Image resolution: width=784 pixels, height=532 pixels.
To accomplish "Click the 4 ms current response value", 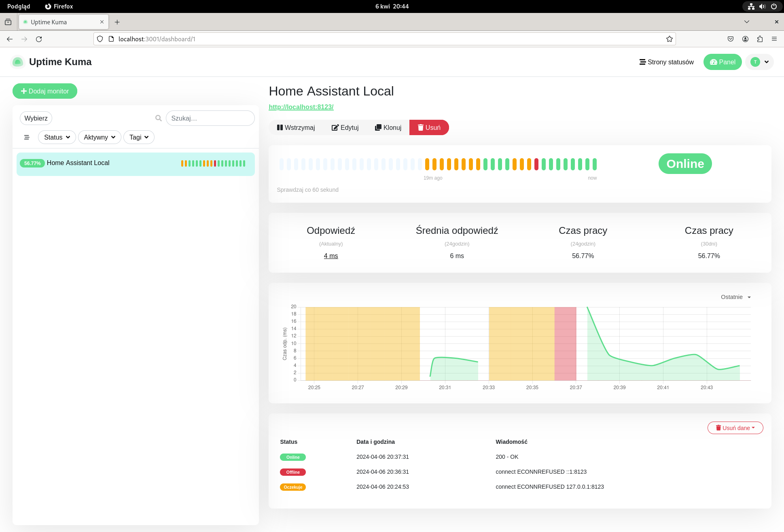I will tap(331, 256).
